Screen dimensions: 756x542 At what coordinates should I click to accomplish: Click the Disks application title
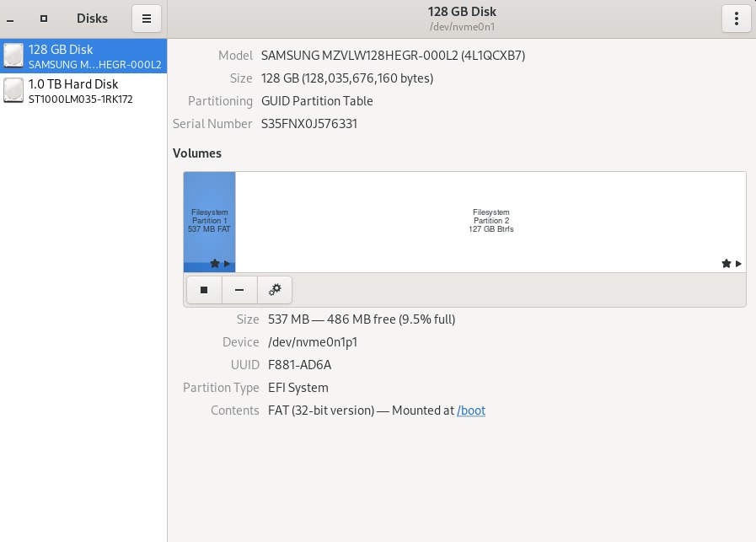pos(92,19)
